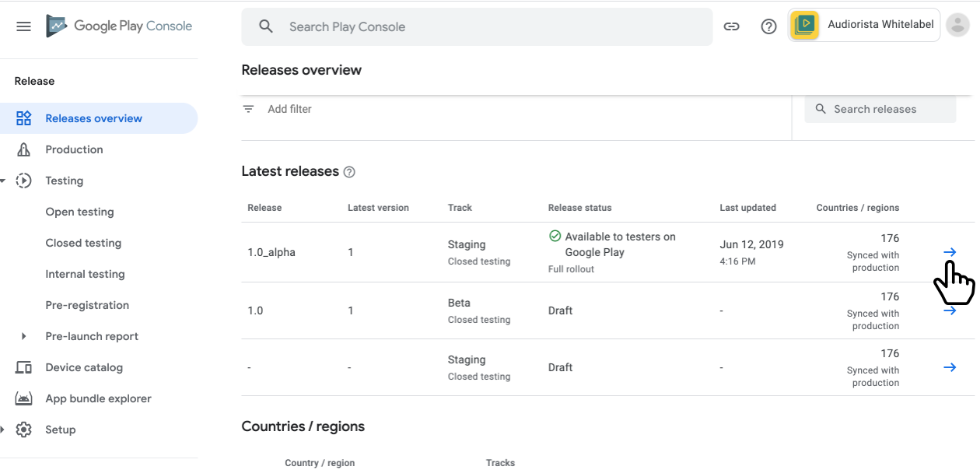Click the Production track icon
The height and width of the screenshot is (470, 980).
click(24, 149)
